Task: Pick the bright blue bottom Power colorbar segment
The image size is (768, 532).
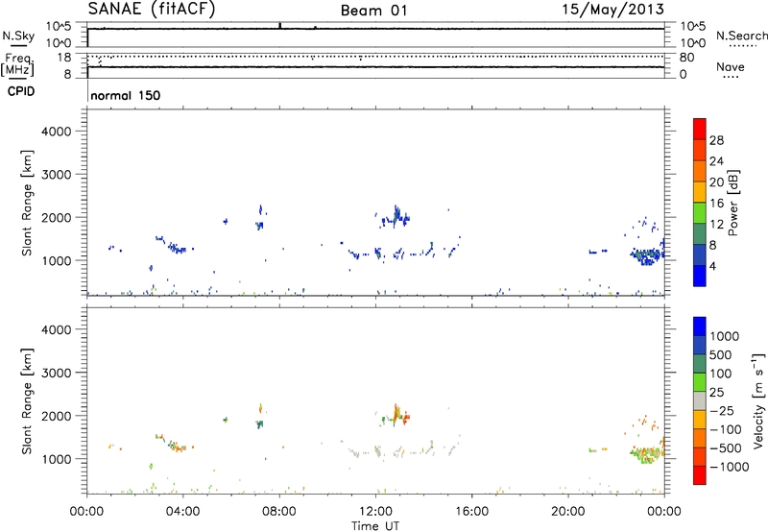Action: [x=700, y=276]
